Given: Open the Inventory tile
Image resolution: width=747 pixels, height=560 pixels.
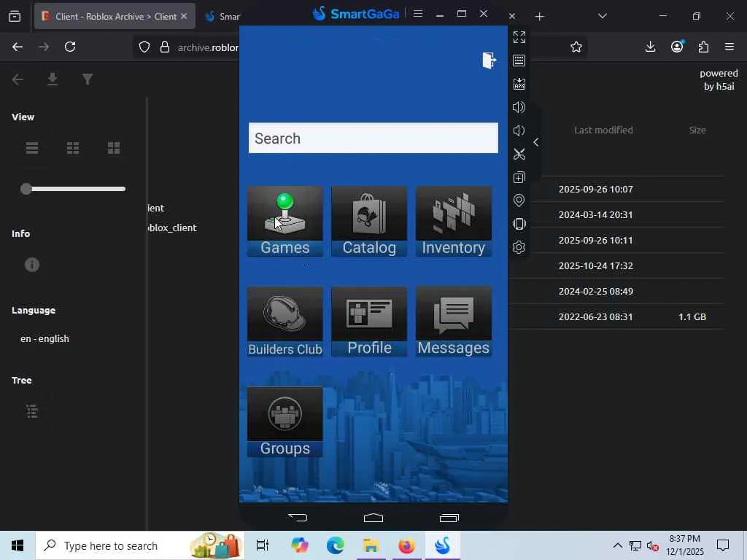Looking at the screenshot, I should coord(454,222).
